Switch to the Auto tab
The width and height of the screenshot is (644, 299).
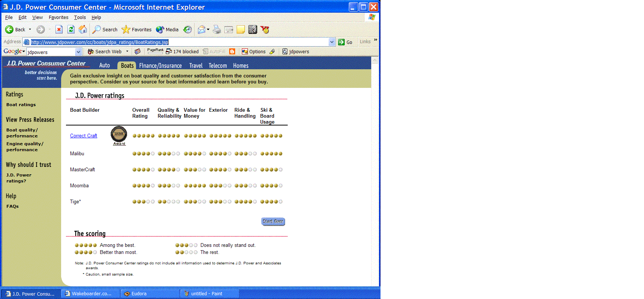[x=104, y=65]
